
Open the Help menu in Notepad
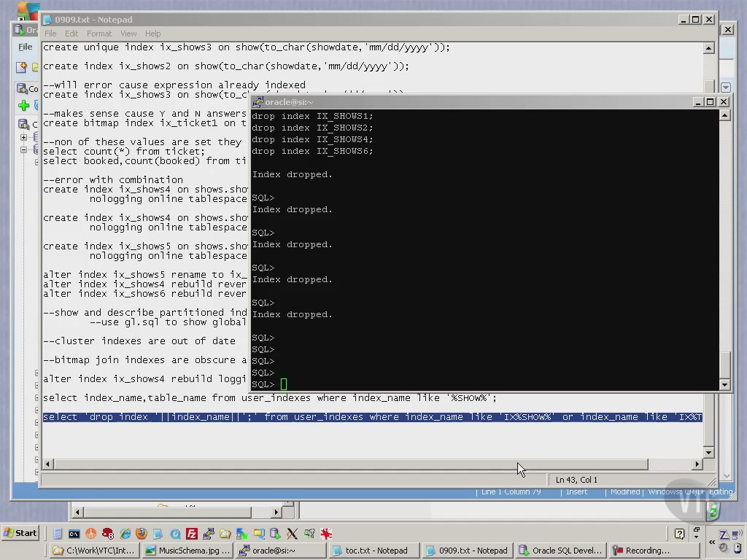(152, 34)
